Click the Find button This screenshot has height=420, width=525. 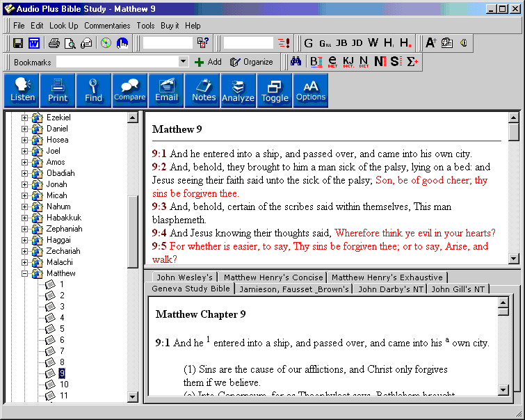tap(93, 90)
